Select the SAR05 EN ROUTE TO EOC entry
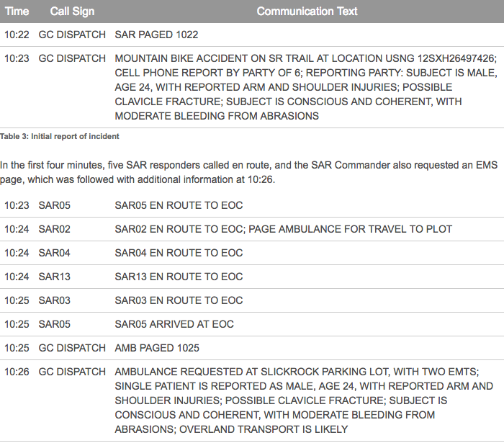 179,205
